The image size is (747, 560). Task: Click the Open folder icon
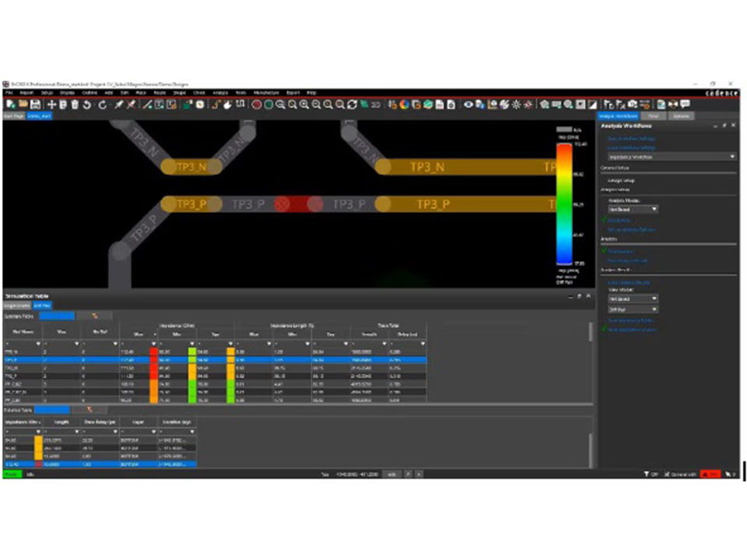point(23,104)
